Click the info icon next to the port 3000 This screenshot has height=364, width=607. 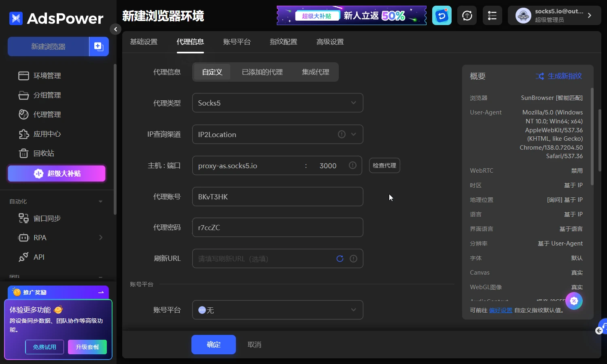coord(352,165)
